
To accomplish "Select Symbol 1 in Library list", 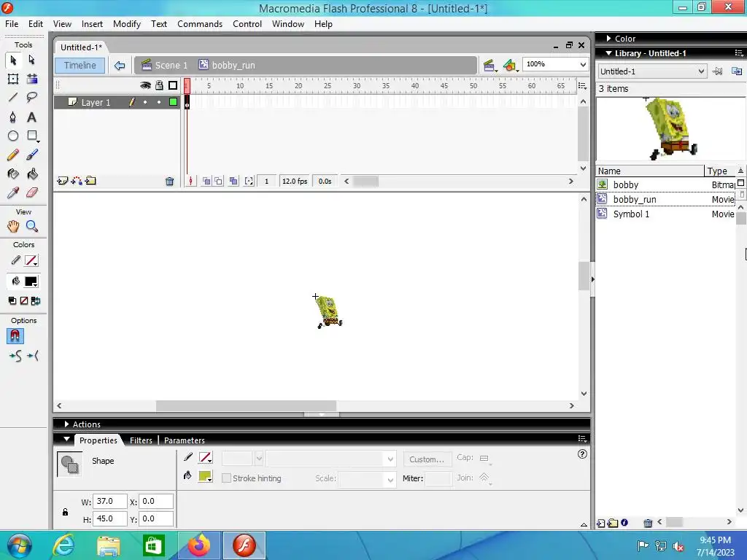I will (x=665, y=214).
